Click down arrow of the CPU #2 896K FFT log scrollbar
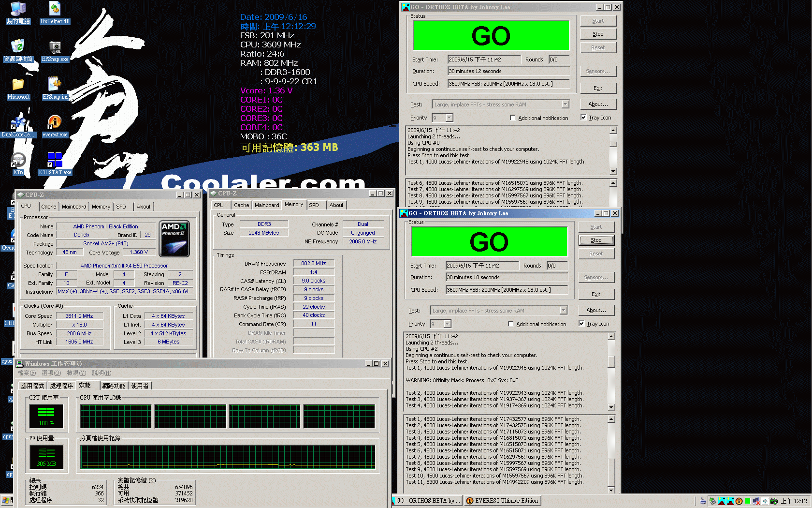Image resolution: width=812 pixels, height=508 pixels. [611, 490]
